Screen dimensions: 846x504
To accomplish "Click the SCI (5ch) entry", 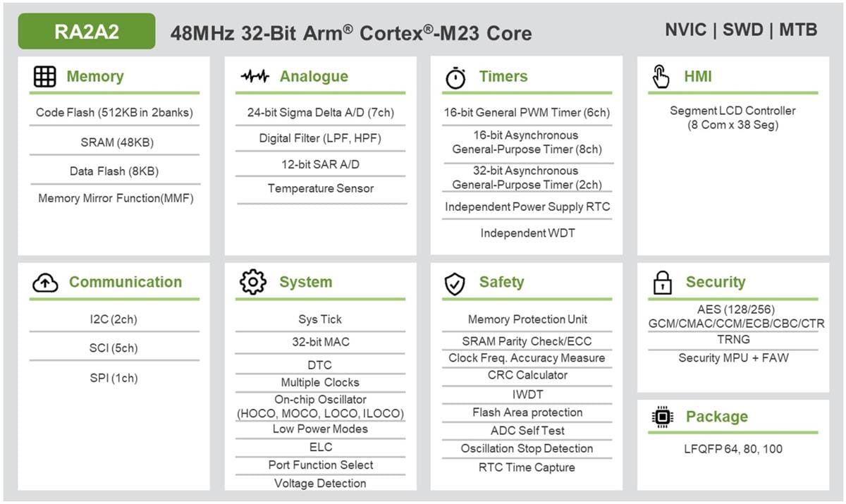I will pos(114,348).
